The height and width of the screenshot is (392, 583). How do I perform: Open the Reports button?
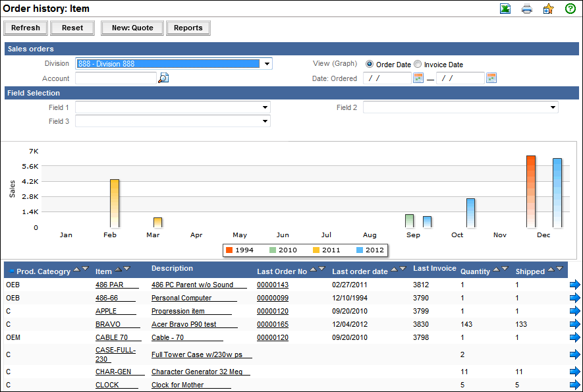pos(188,28)
